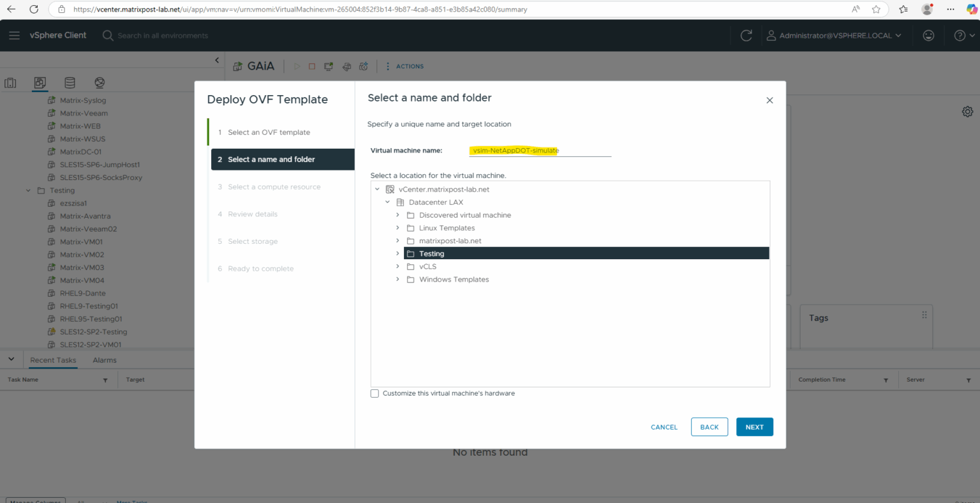Power on the GAiA virtual machine
The height and width of the screenshot is (503, 980).
click(297, 66)
